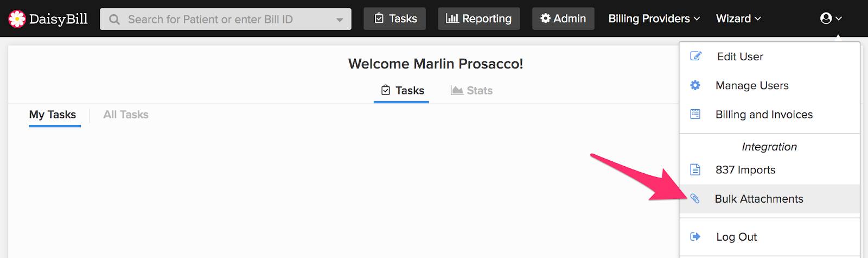
Task: Switch to the Stats tab
Action: click(x=471, y=90)
